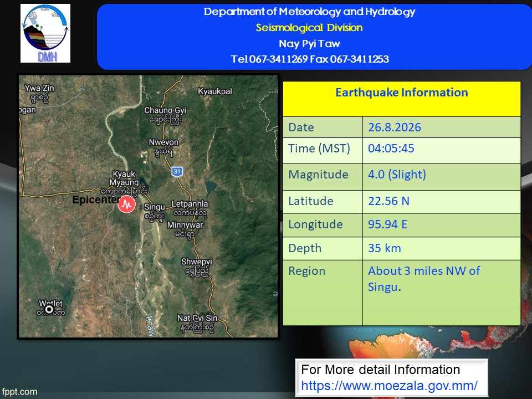Click the latitude value 22.56 N
Screen dimensions: 532x399
point(389,201)
